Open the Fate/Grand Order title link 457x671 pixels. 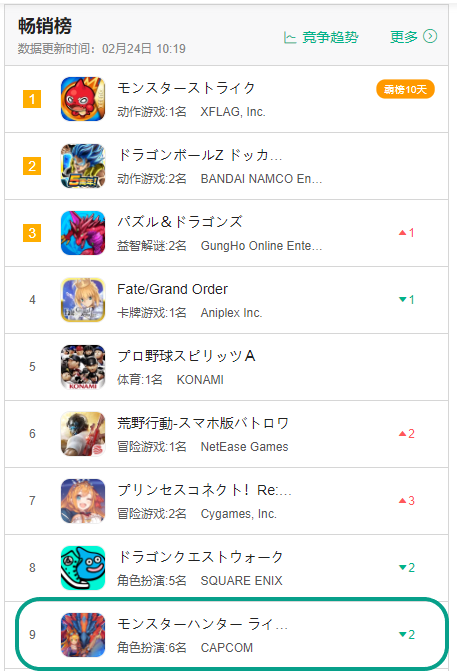172,289
